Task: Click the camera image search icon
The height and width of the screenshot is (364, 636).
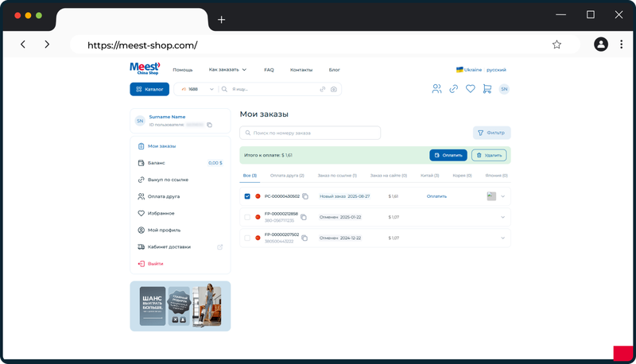Action: pos(334,89)
